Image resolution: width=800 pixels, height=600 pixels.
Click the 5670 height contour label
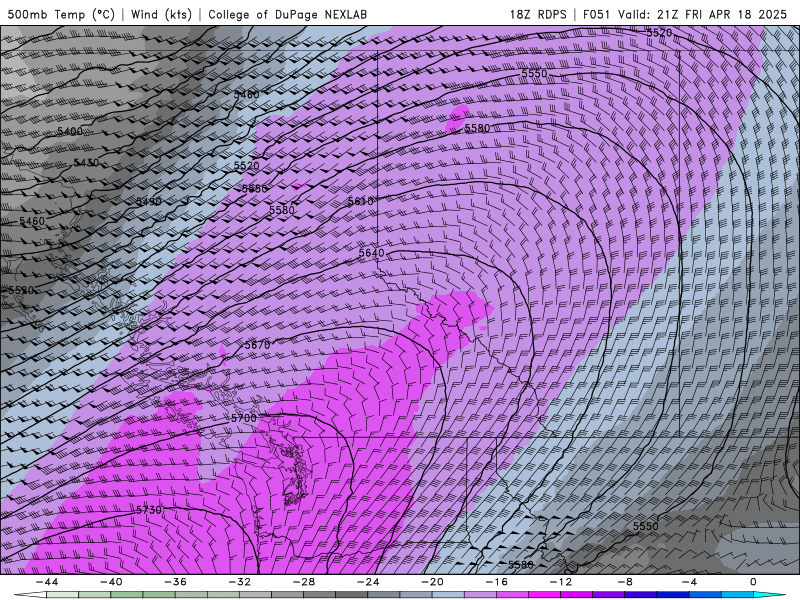coord(257,345)
